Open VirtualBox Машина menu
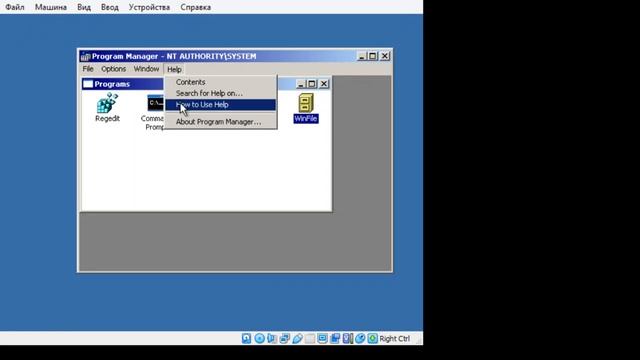This screenshot has width=640, height=360. point(51,7)
